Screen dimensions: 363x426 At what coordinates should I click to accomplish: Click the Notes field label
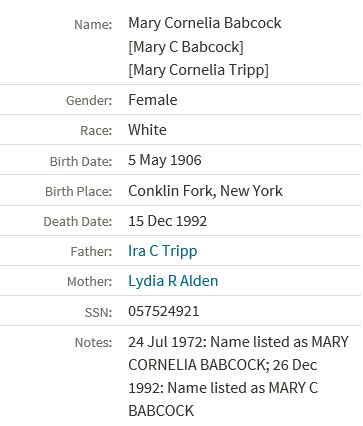(x=93, y=343)
